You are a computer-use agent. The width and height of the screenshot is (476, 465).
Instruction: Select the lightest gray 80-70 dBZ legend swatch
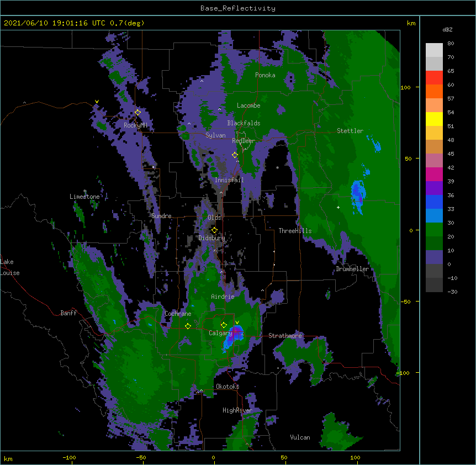[x=434, y=50]
